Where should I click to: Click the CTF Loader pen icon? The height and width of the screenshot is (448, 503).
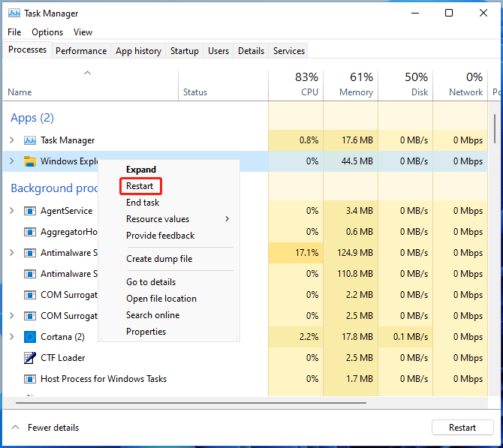point(30,358)
